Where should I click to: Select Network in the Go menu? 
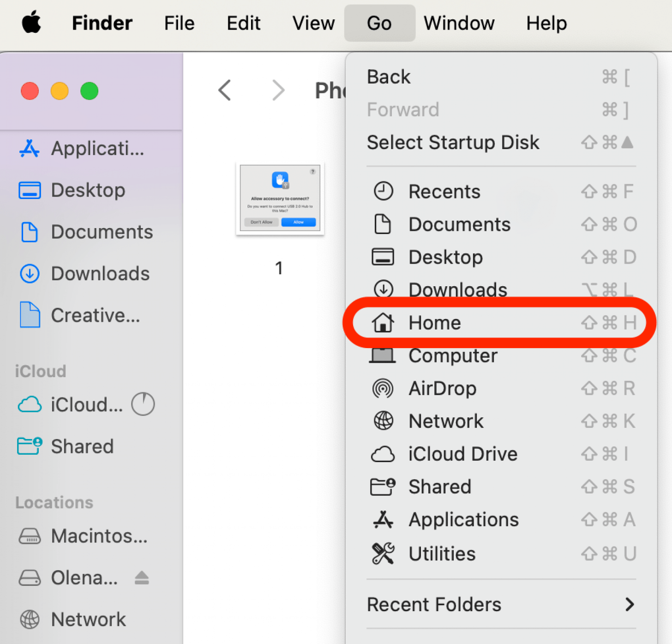(x=446, y=421)
